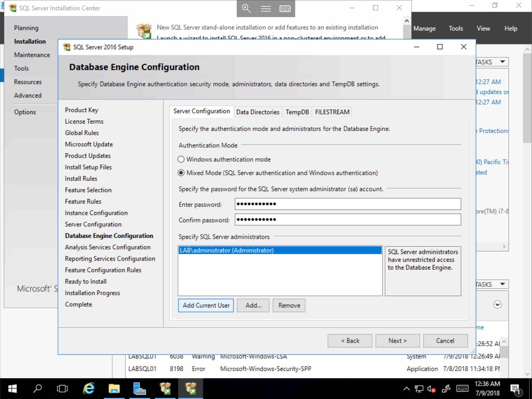Image resolution: width=532 pixels, height=399 pixels.
Task: Click New SQL Server stand-alone installation link
Action: [x=267, y=27]
